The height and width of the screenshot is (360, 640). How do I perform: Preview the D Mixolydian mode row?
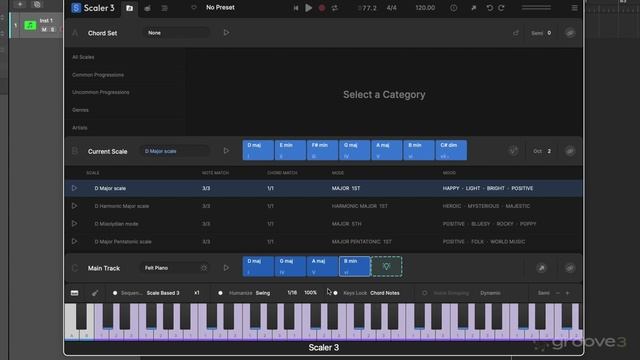click(x=74, y=224)
